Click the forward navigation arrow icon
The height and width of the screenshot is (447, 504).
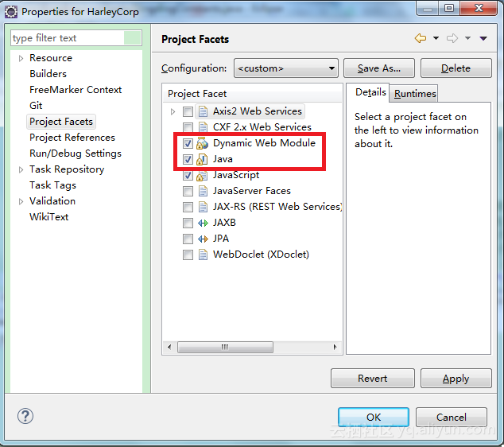[x=452, y=38]
